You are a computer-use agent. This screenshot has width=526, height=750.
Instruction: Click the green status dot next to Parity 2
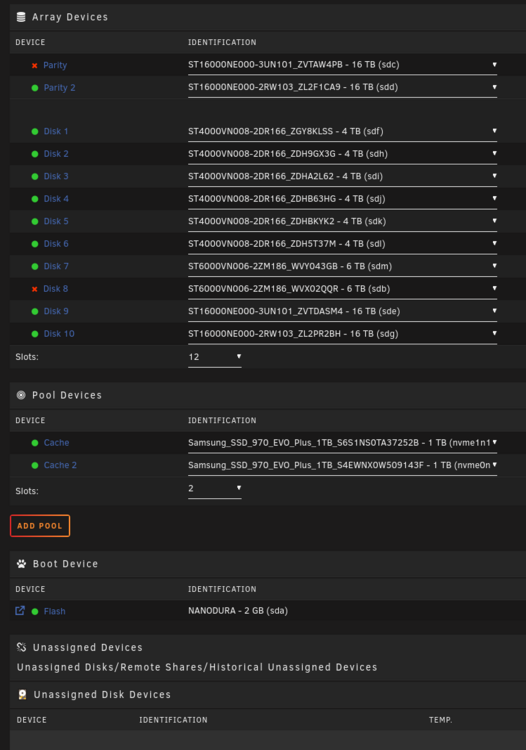pyautogui.click(x=35, y=88)
